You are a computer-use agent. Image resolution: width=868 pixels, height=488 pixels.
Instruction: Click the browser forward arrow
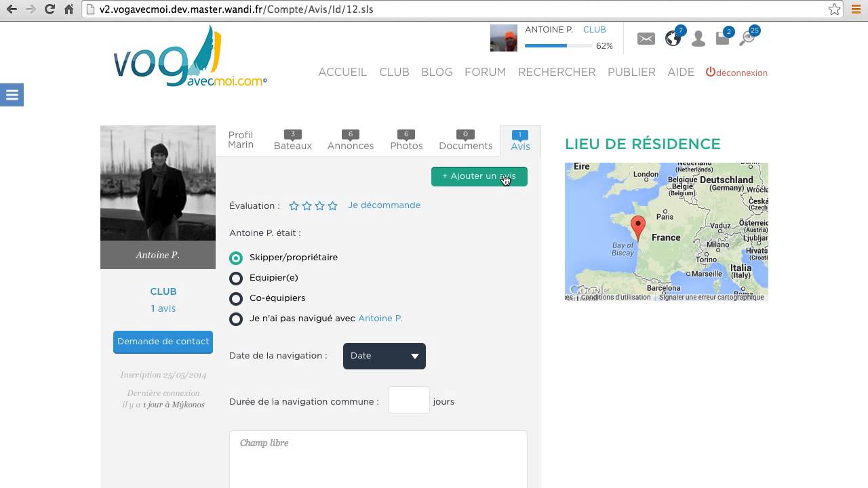point(31,9)
